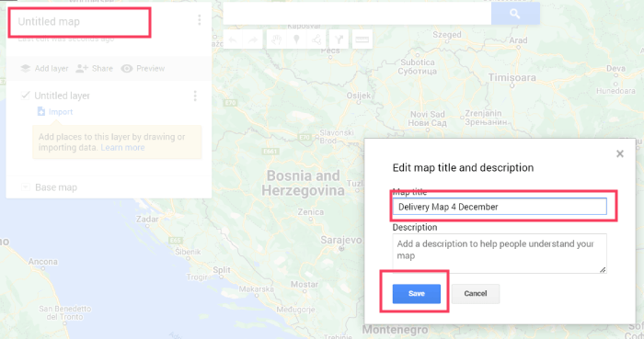Viewport: 644px width, 339px height.
Task: Click into the Map title field
Action: [x=500, y=207]
